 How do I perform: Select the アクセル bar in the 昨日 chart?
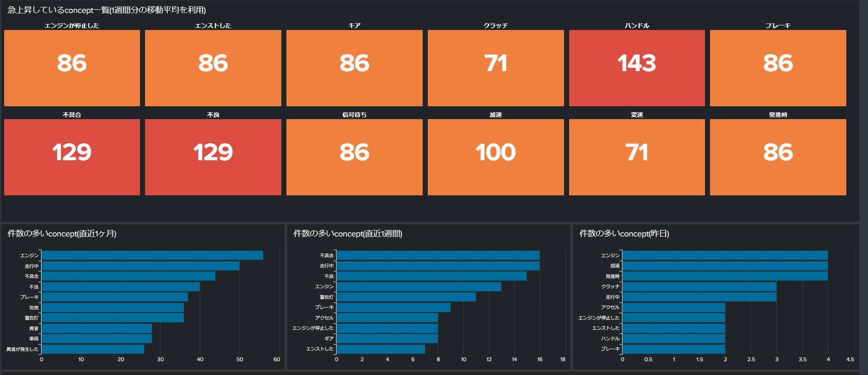674,308
